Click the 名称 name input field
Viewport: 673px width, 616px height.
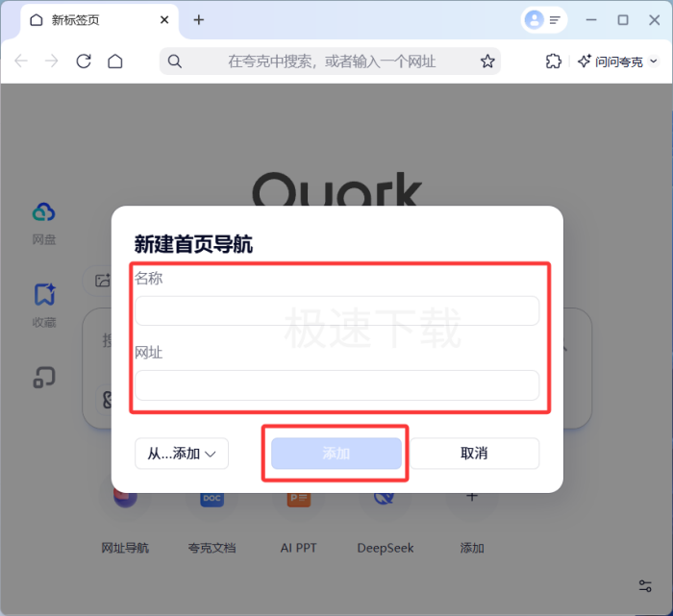click(x=336, y=310)
